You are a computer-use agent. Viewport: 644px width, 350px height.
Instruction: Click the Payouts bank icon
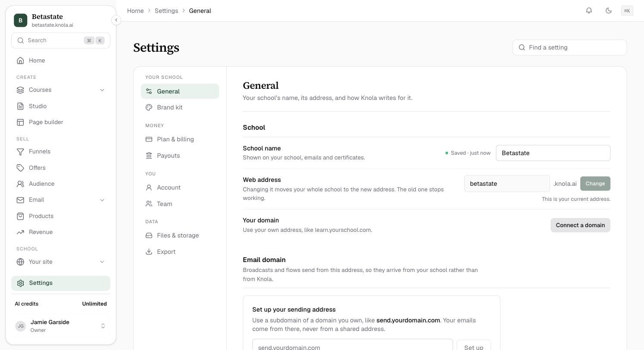point(149,156)
